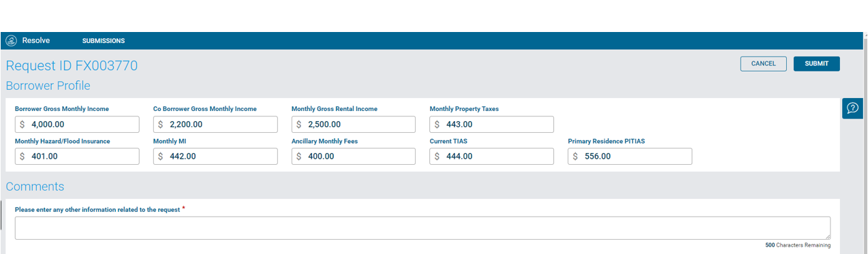Image resolution: width=868 pixels, height=254 pixels.
Task: Click the Resolve app name
Action: click(x=35, y=41)
